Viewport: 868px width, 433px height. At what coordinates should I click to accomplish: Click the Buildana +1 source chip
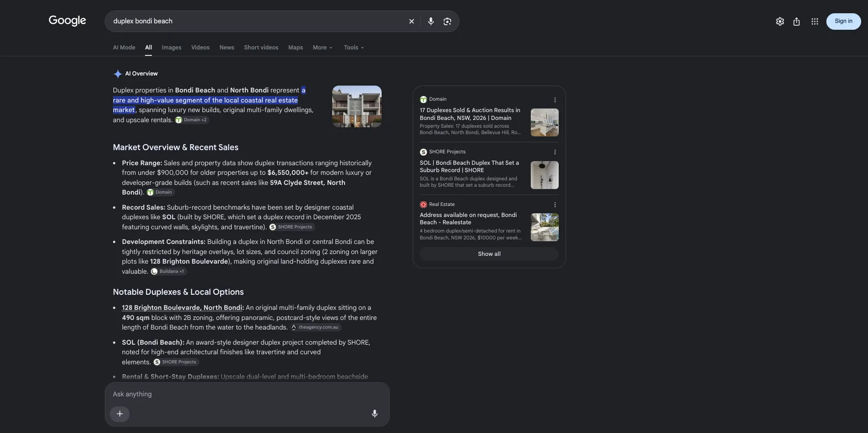pos(168,271)
